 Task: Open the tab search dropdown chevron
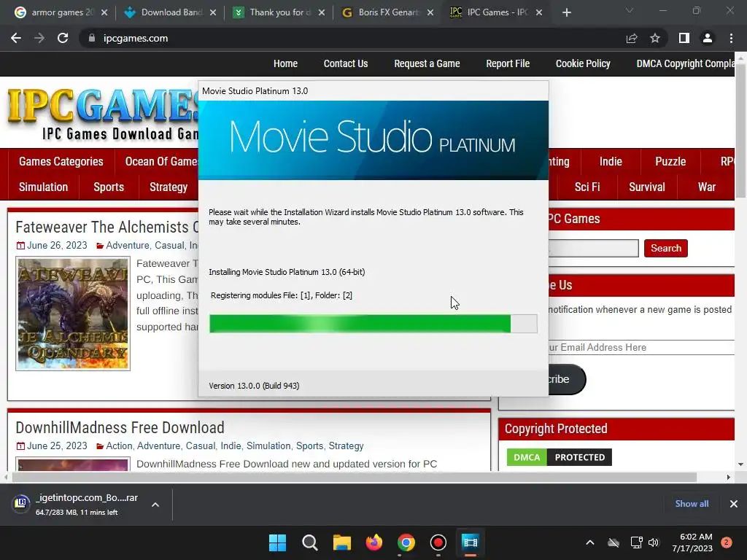(x=630, y=10)
